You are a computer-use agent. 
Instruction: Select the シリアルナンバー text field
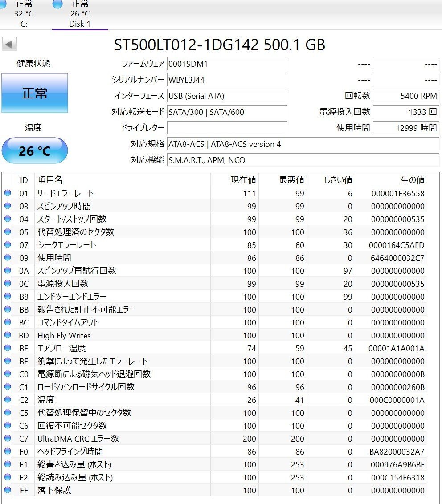coord(227,81)
